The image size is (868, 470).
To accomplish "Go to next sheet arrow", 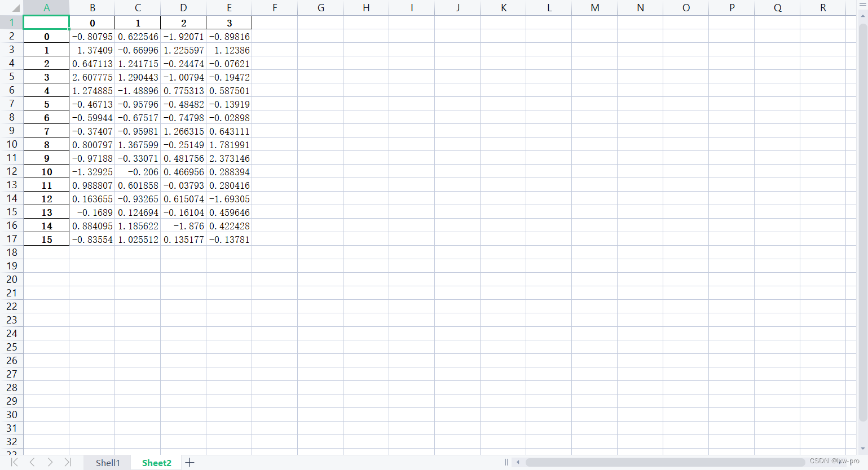I will coord(50,462).
